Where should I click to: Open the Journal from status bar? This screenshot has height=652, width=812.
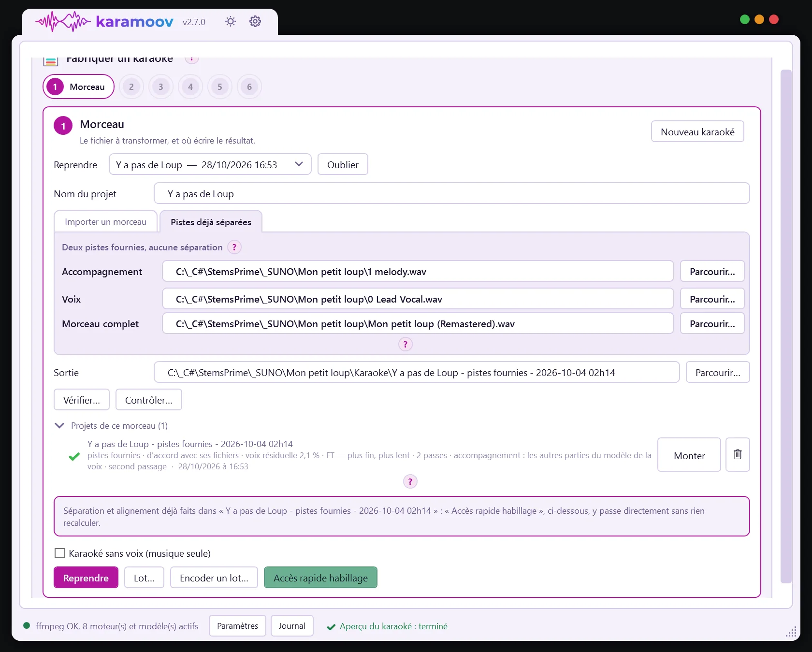coord(292,625)
